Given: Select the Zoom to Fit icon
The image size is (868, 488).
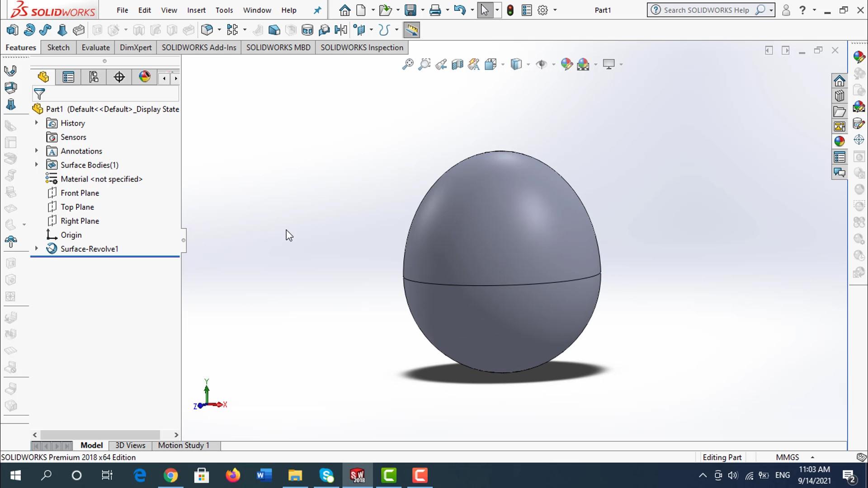Looking at the screenshot, I should 408,64.
